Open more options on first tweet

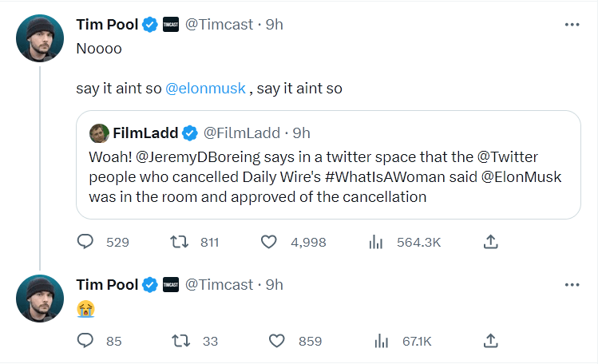(572, 25)
